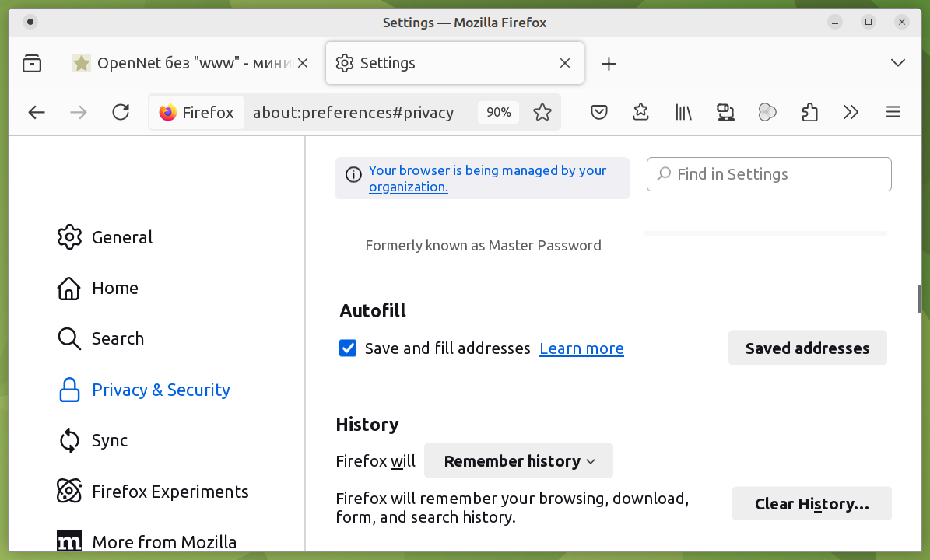Go back to the previous page
The height and width of the screenshot is (560, 930).
37,113
